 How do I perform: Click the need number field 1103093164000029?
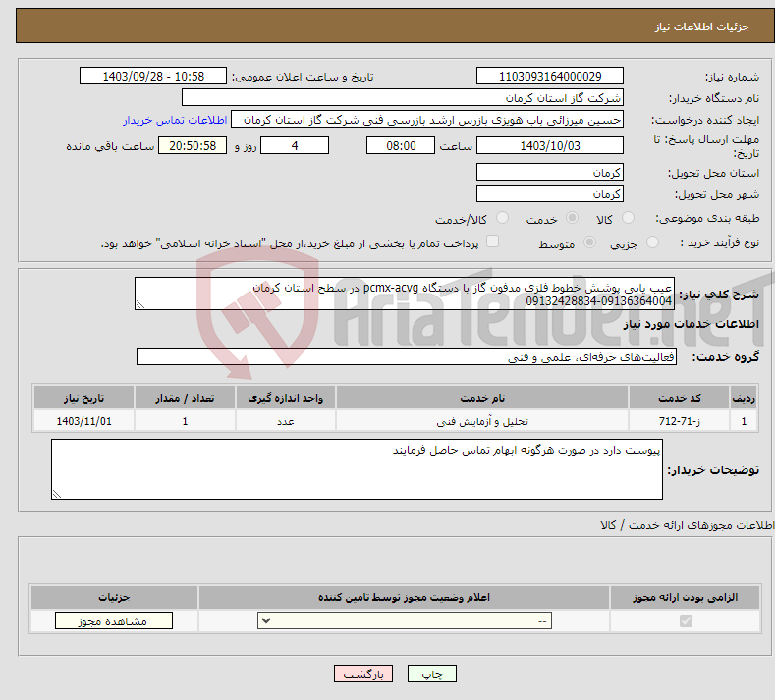550,76
